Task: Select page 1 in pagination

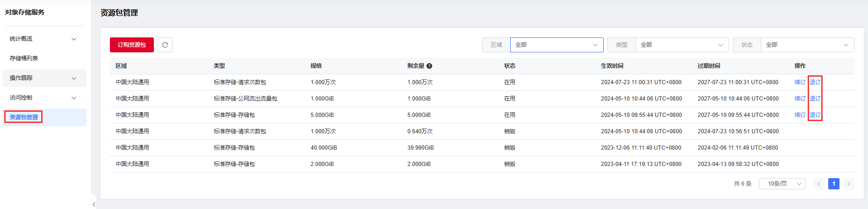Action: 833,184
